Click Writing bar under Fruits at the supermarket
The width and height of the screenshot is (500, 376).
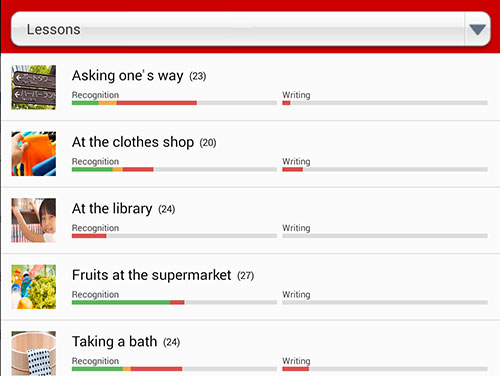click(385, 302)
